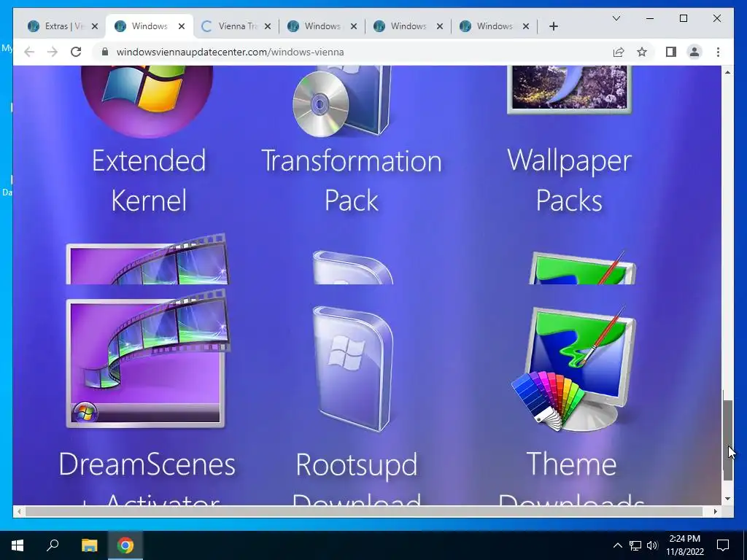The image size is (747, 560).
Task: Click the vertical scrollbar down arrow
Action: click(727, 499)
